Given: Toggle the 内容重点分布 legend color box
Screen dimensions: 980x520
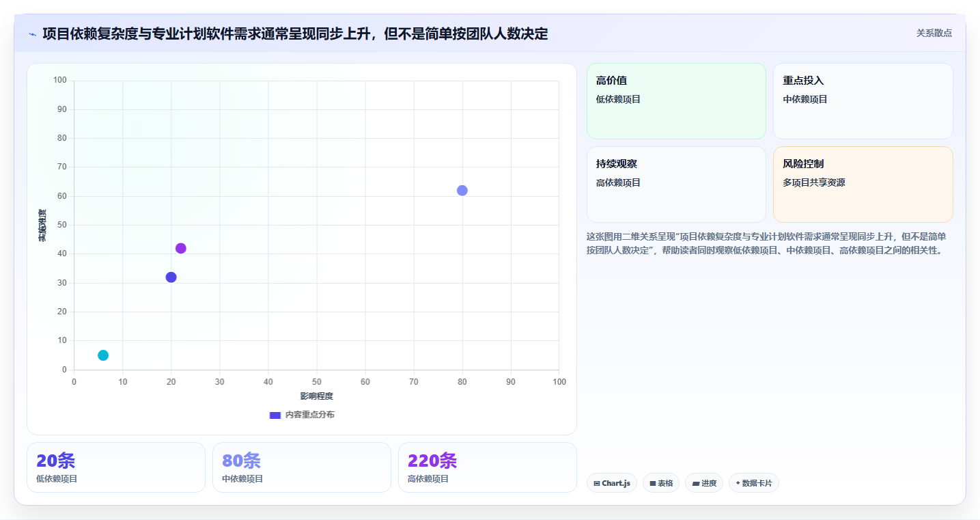Looking at the screenshot, I should click(275, 415).
